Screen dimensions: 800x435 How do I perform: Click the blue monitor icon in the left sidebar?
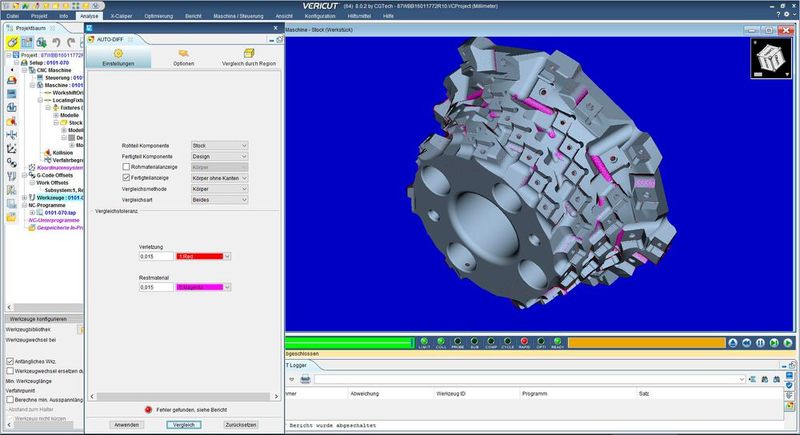click(x=11, y=94)
